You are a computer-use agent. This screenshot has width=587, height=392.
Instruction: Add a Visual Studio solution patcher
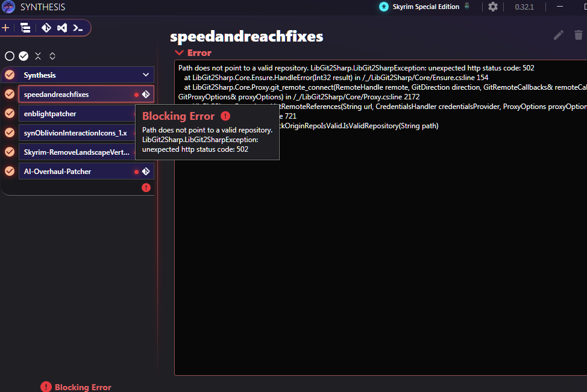click(62, 28)
